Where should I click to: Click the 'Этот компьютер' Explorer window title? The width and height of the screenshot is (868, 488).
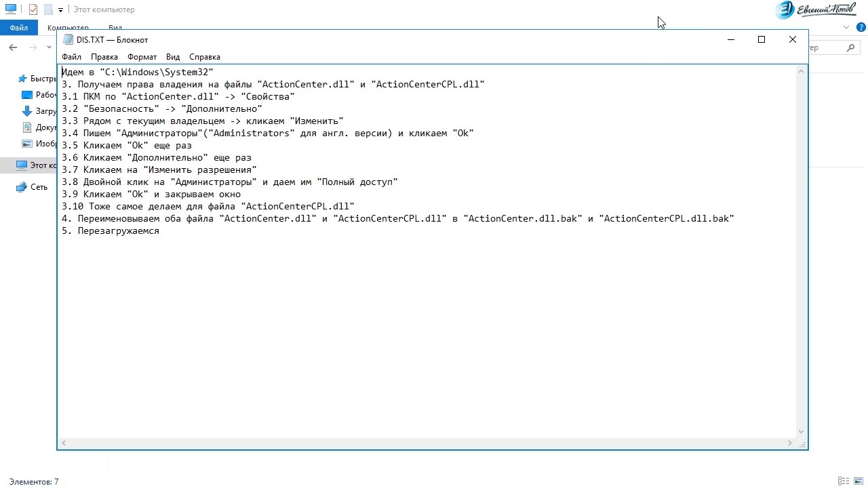coord(104,9)
